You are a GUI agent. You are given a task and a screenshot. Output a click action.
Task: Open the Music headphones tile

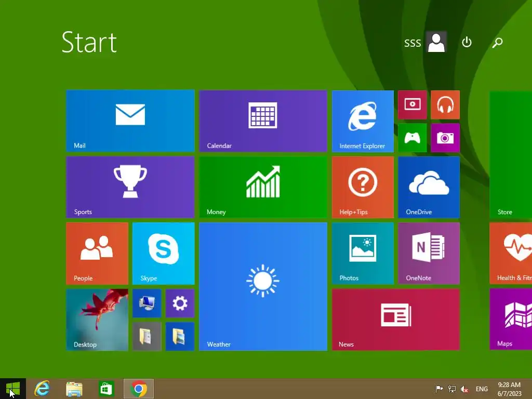click(445, 105)
